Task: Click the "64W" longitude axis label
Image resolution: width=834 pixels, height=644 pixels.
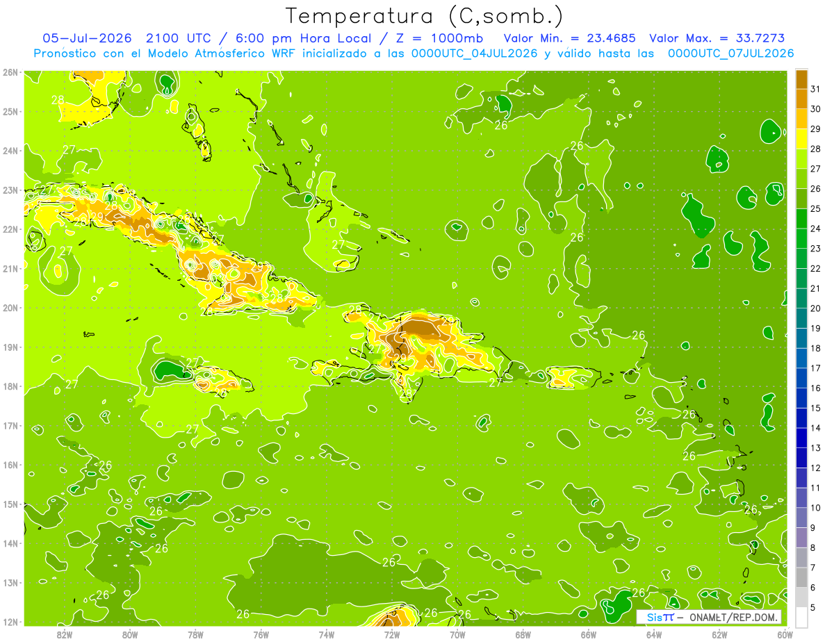Action: [654, 634]
